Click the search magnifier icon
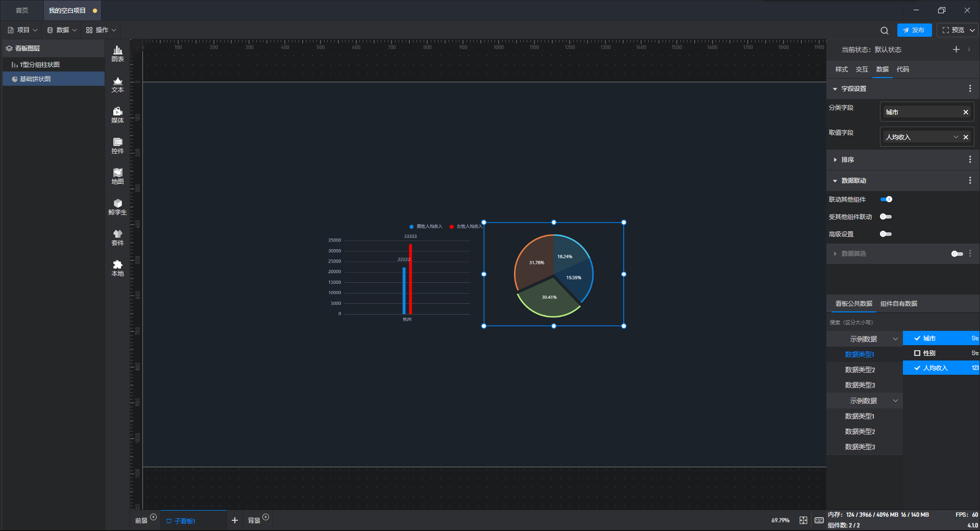 (885, 31)
